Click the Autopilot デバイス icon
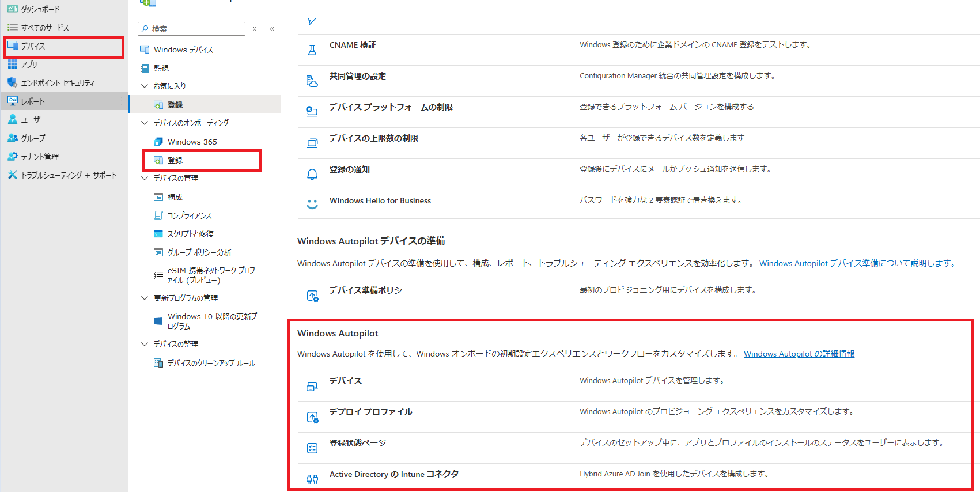Image resolution: width=980 pixels, height=492 pixels. click(x=312, y=387)
